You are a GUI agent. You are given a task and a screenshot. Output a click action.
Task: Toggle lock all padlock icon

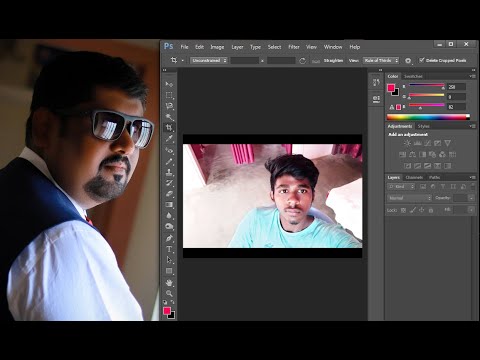pos(431,210)
